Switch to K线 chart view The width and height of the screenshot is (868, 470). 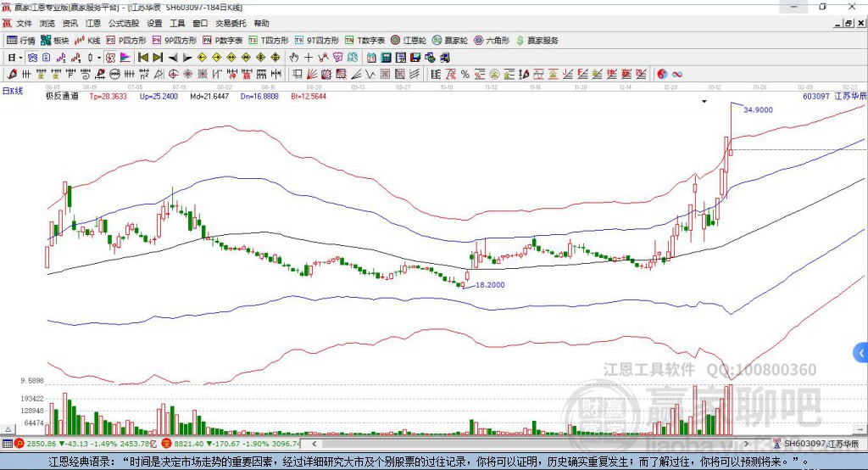pyautogui.click(x=87, y=41)
